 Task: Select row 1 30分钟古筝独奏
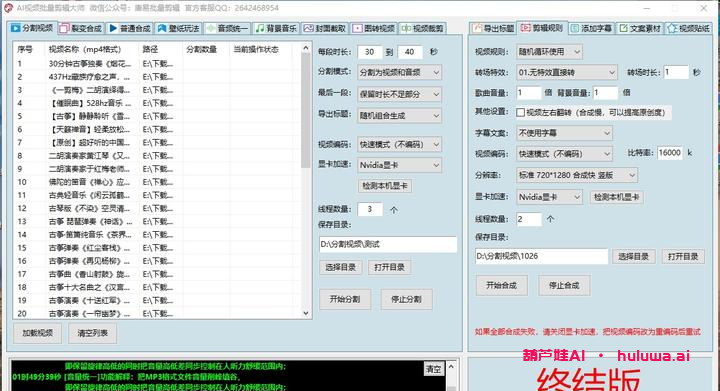tap(158, 64)
